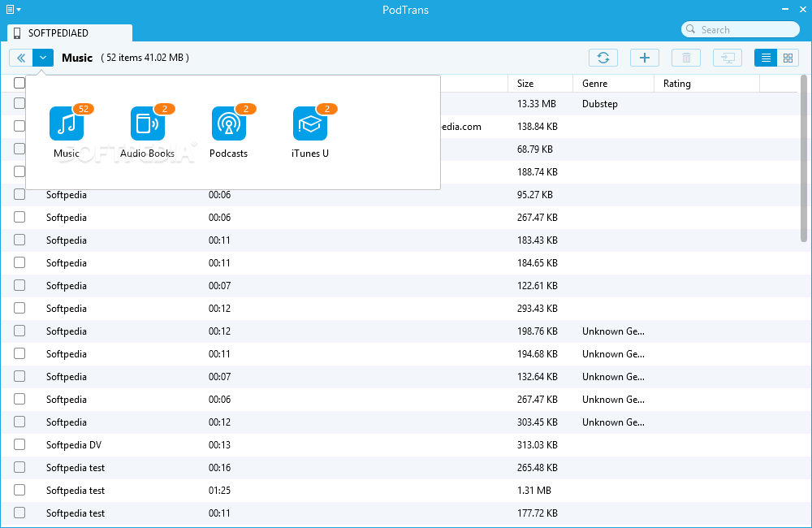This screenshot has height=528, width=812.
Task: Switch to list view
Action: (766, 58)
